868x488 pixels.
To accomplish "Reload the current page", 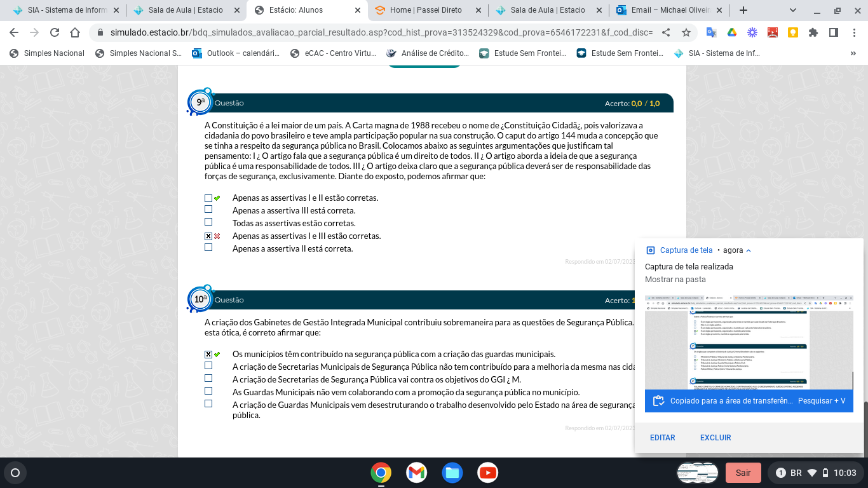I will [55, 32].
